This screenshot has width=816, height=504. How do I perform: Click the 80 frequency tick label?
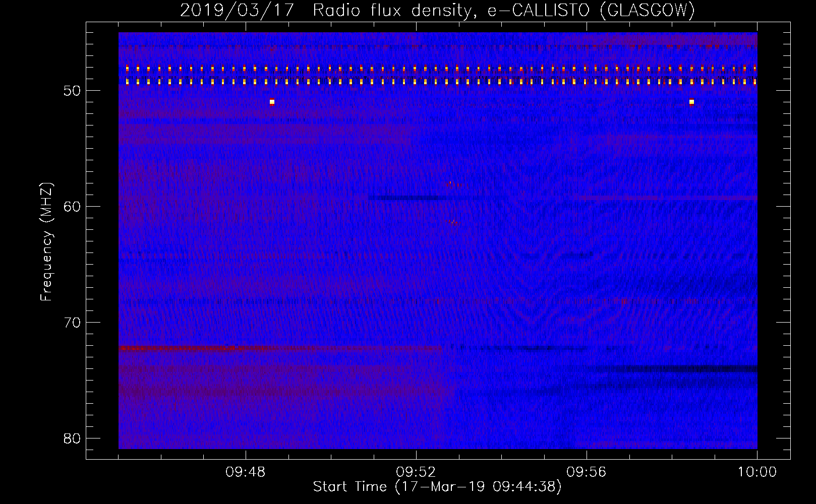73,438
